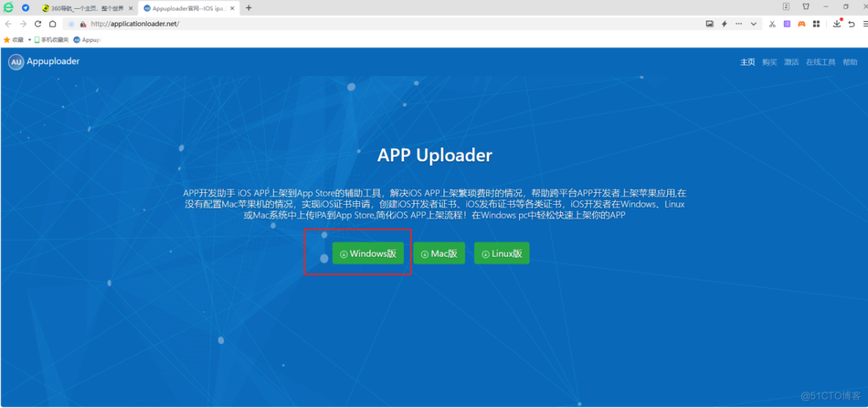Open the downloads icon with red dot
Image resolution: width=868 pixels, height=408 pixels.
point(837,23)
